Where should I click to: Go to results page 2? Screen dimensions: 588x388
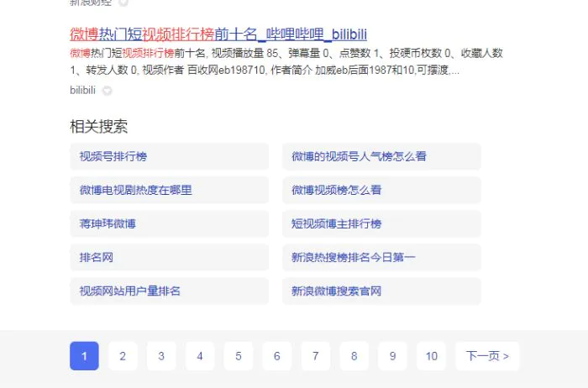(x=123, y=356)
